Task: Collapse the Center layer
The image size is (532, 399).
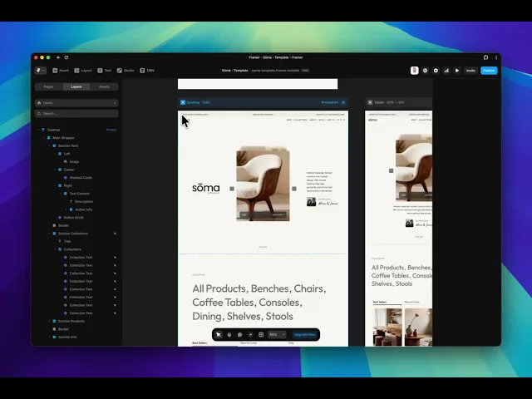Action: (55, 170)
